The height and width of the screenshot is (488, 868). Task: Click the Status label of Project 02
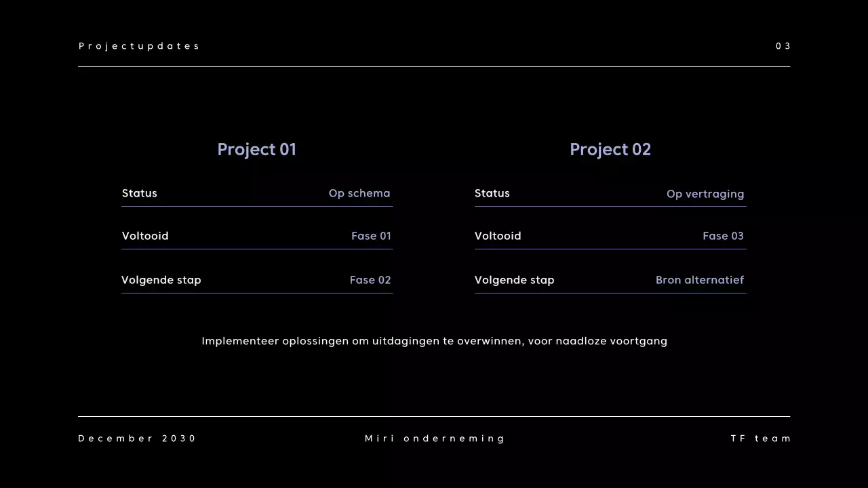click(492, 193)
